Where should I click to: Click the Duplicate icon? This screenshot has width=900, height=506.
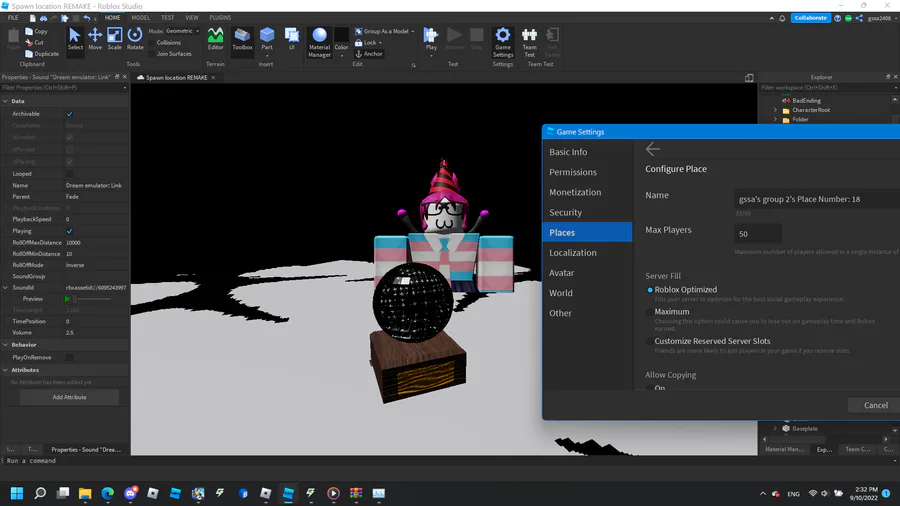(42, 53)
